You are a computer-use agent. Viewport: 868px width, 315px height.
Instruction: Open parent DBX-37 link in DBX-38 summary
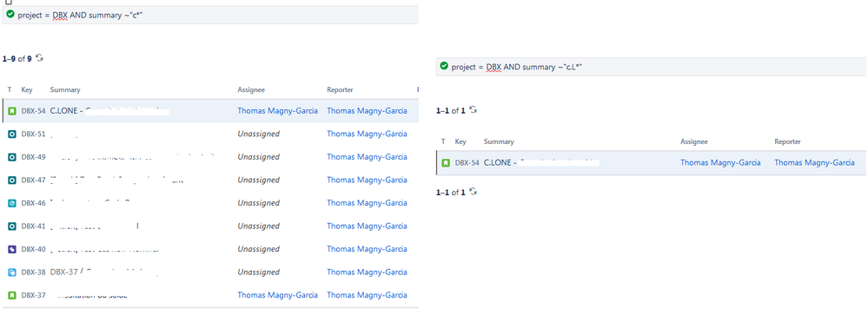(x=63, y=272)
